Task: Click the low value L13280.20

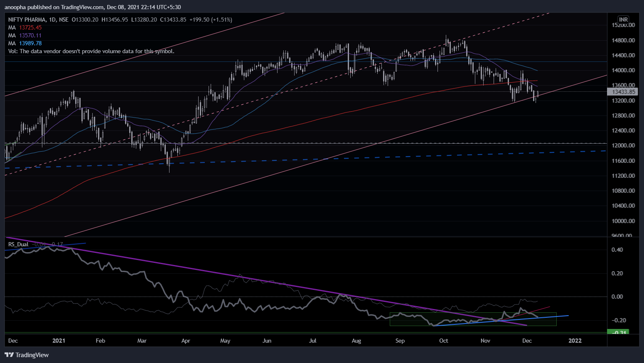Action: click(144, 20)
